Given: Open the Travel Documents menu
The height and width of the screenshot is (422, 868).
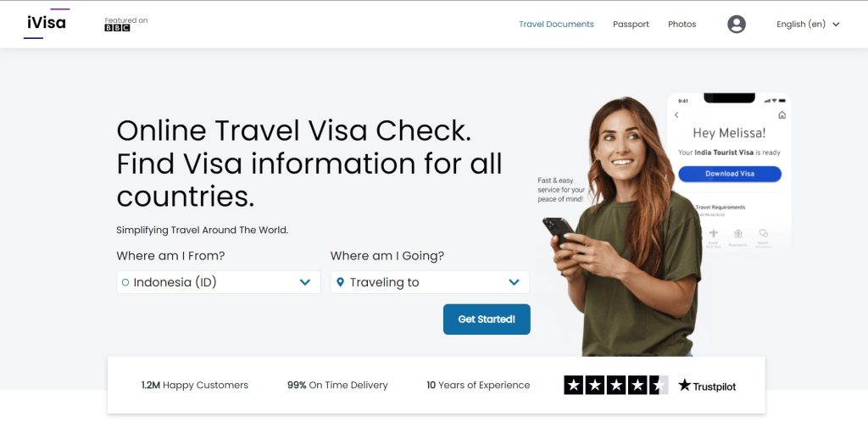Looking at the screenshot, I should (x=556, y=25).
